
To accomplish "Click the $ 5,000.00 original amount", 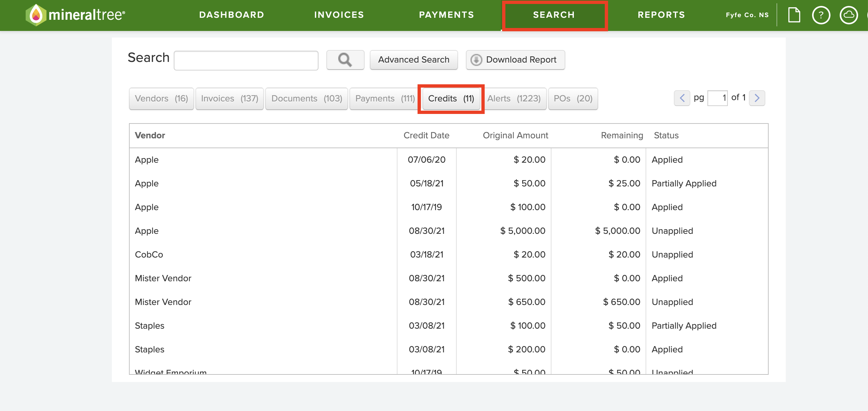I will pyautogui.click(x=523, y=231).
